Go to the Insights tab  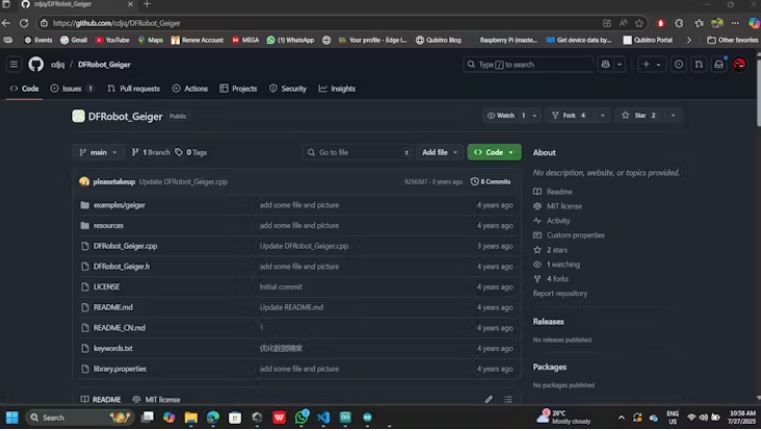coord(337,89)
